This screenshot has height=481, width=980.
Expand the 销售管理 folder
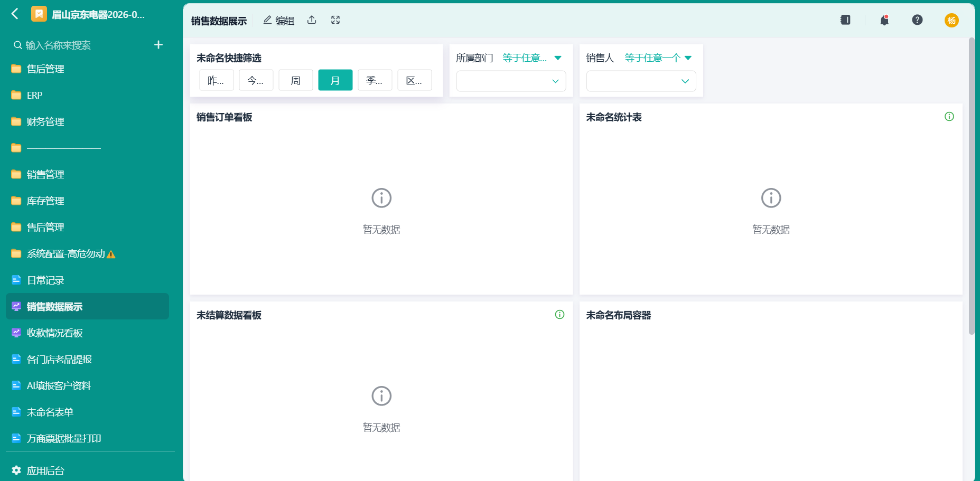[87, 174]
